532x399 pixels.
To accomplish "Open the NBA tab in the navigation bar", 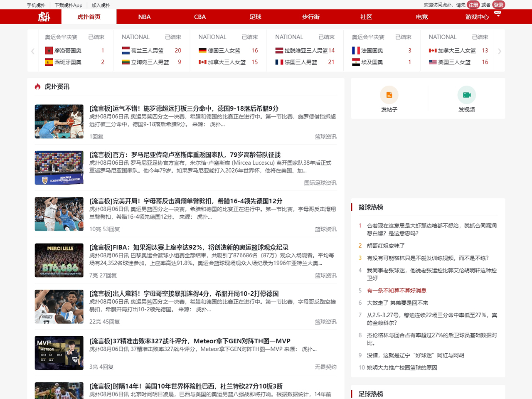I will point(144,17).
